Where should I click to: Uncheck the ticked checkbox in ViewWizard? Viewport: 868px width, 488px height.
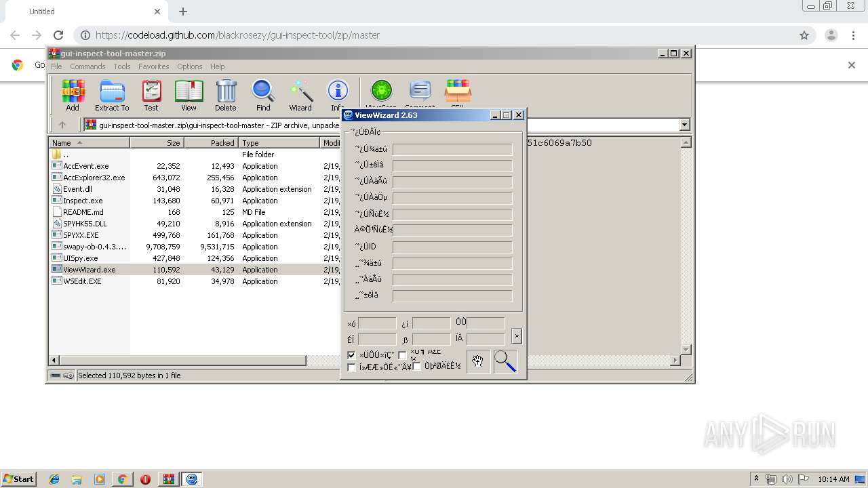(351, 355)
